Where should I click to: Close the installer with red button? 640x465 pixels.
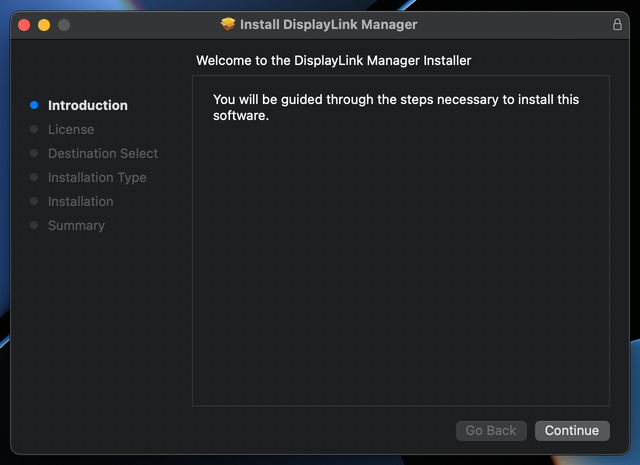24,25
